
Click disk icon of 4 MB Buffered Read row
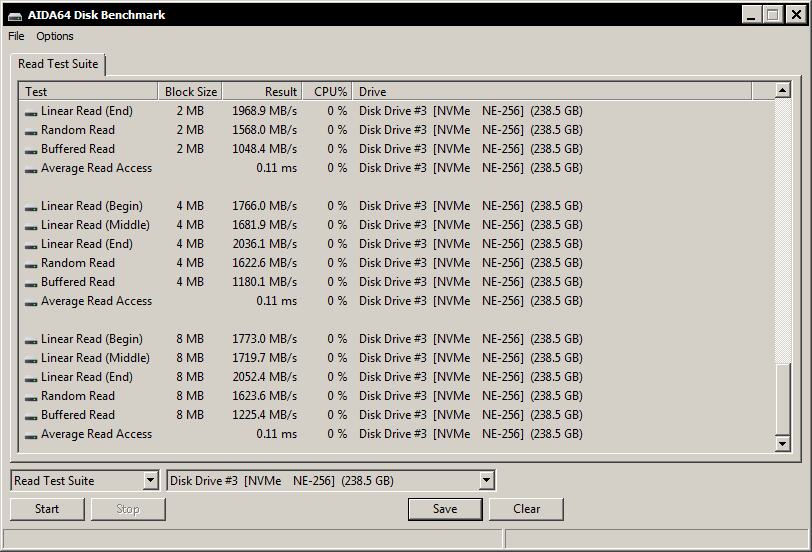[x=31, y=283]
